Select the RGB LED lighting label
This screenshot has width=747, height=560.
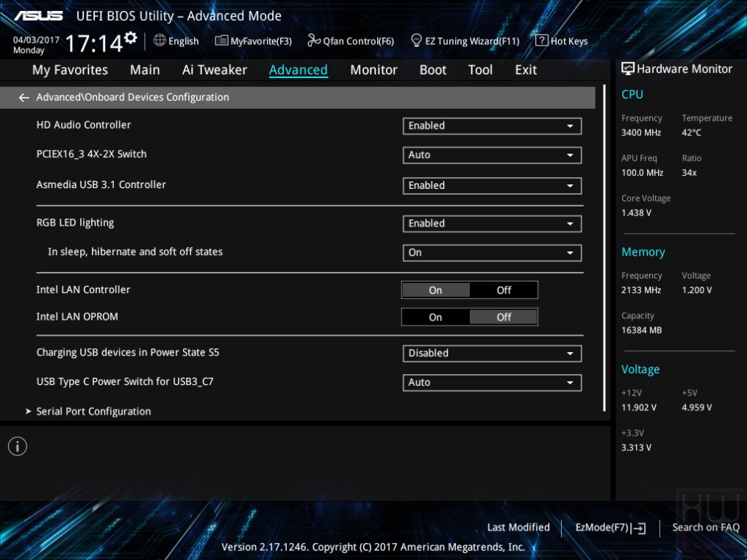75,223
